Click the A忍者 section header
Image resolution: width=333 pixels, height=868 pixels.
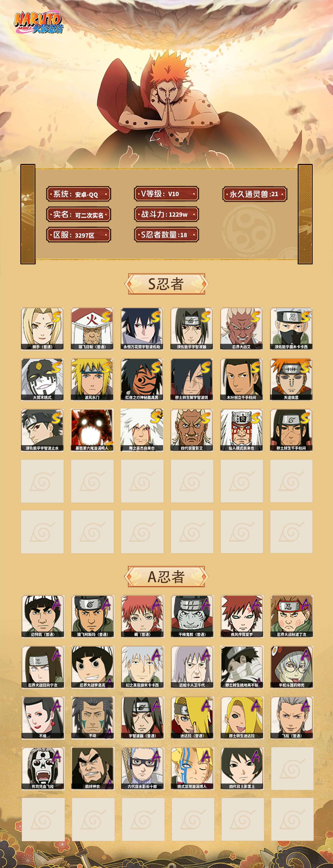point(166,576)
